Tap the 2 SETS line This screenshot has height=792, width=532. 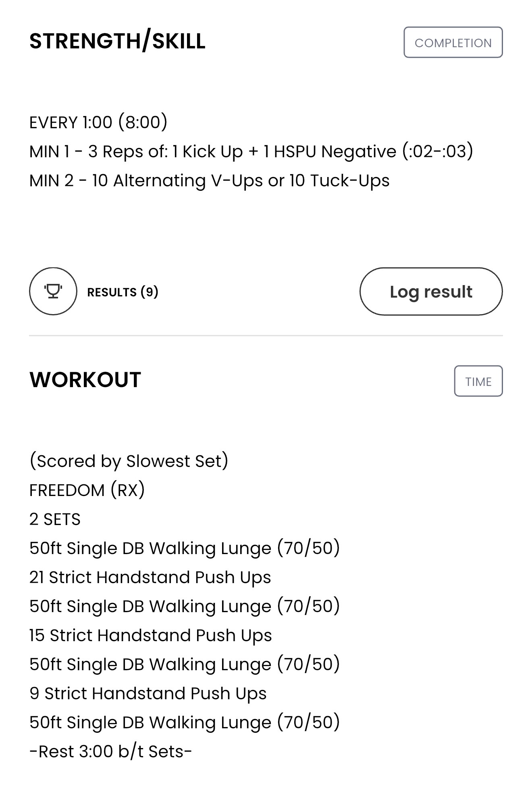[x=55, y=519]
